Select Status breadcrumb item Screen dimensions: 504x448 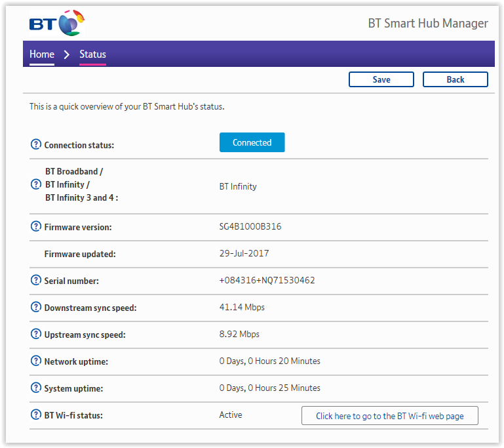(92, 54)
